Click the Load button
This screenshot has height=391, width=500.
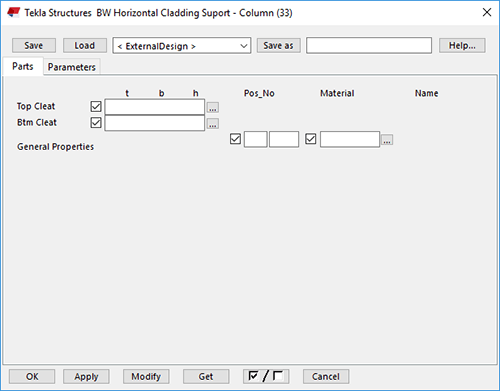coord(85,45)
